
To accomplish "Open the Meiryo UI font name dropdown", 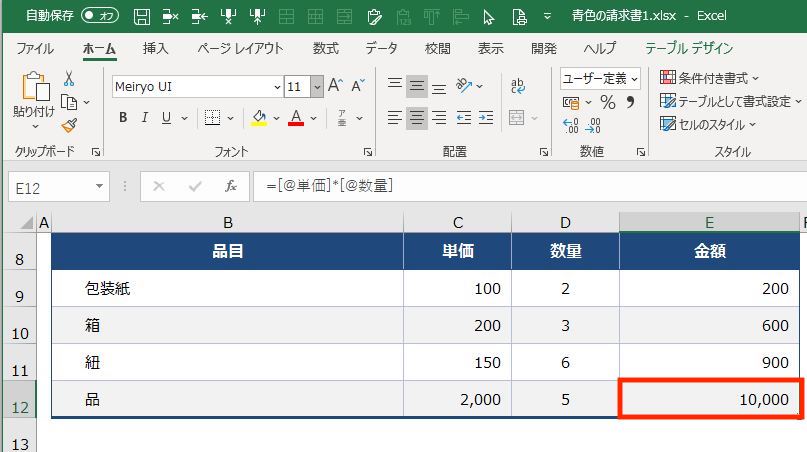I will click(x=276, y=87).
